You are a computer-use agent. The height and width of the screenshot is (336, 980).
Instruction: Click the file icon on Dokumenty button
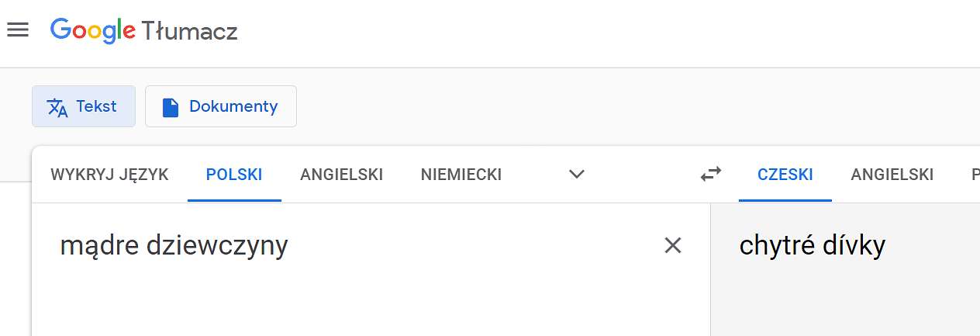point(171,107)
